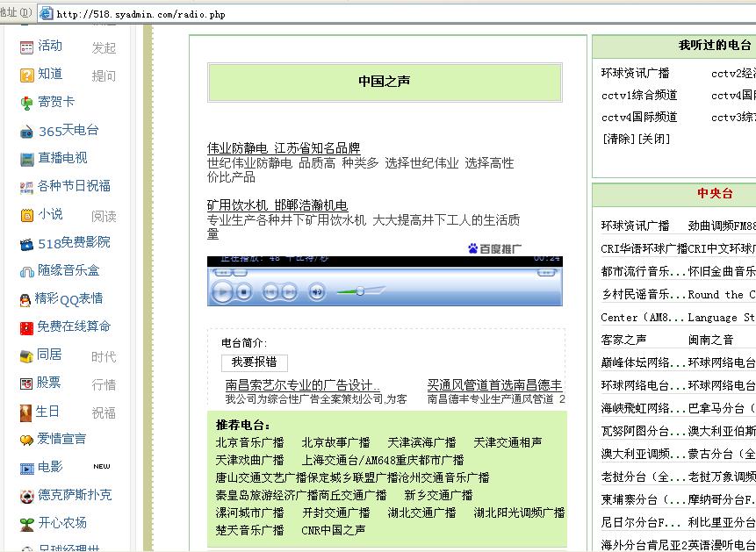The image size is (756, 552).
Task: Select 北京音乐广播 recommended station
Action: click(x=249, y=442)
